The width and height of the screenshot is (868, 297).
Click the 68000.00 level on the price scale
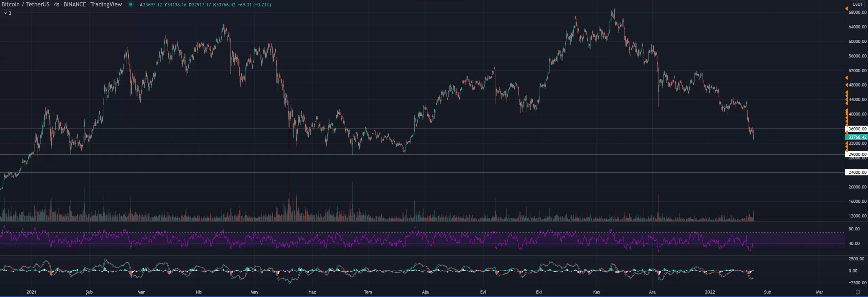coord(857,12)
